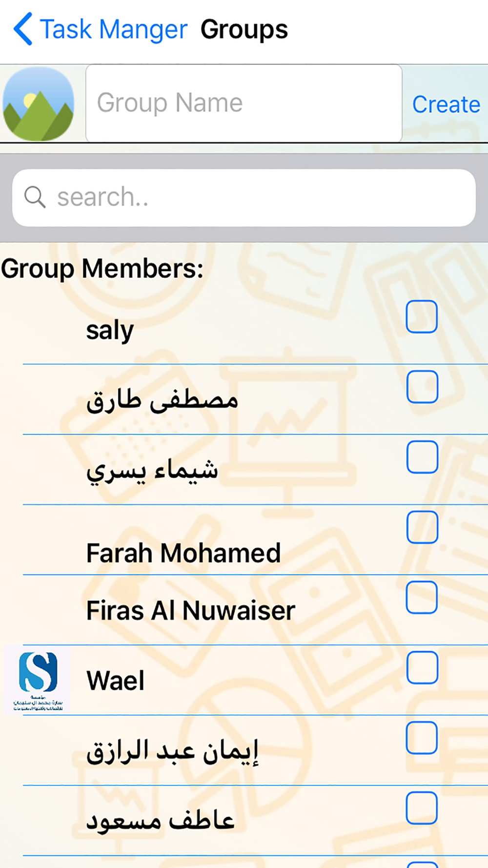Viewport: 488px width, 868px height.
Task: Toggle the Firas Al Nuwaiser checkbox
Action: click(x=422, y=598)
